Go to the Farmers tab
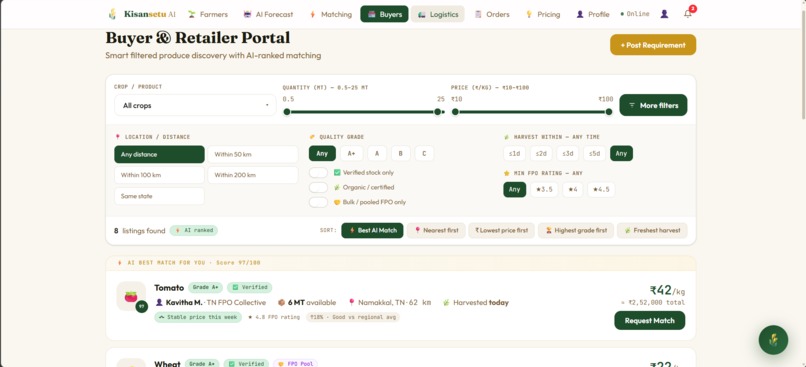Viewport: 806px width, 367px height. [x=208, y=14]
